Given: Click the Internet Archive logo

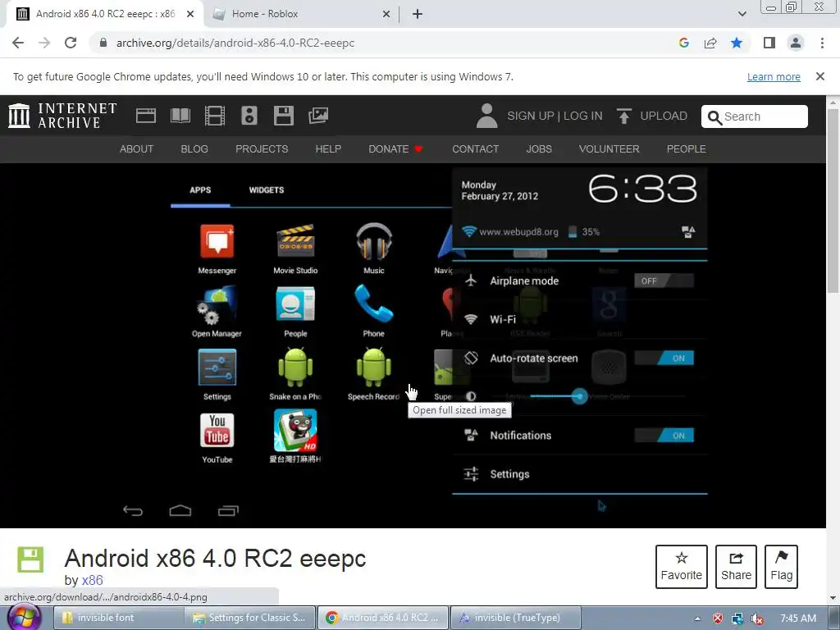Looking at the screenshot, I should 62,116.
